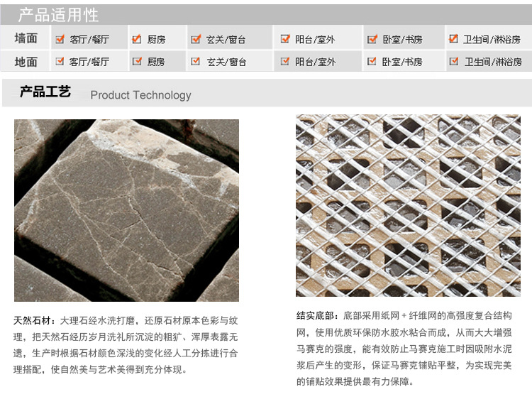Click the 墙面 row label
The height and width of the screenshot is (404, 532).
coord(26,39)
